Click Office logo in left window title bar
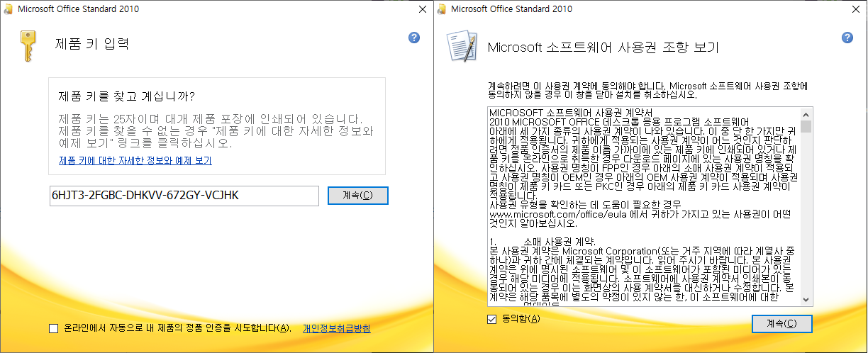 (x=8, y=9)
